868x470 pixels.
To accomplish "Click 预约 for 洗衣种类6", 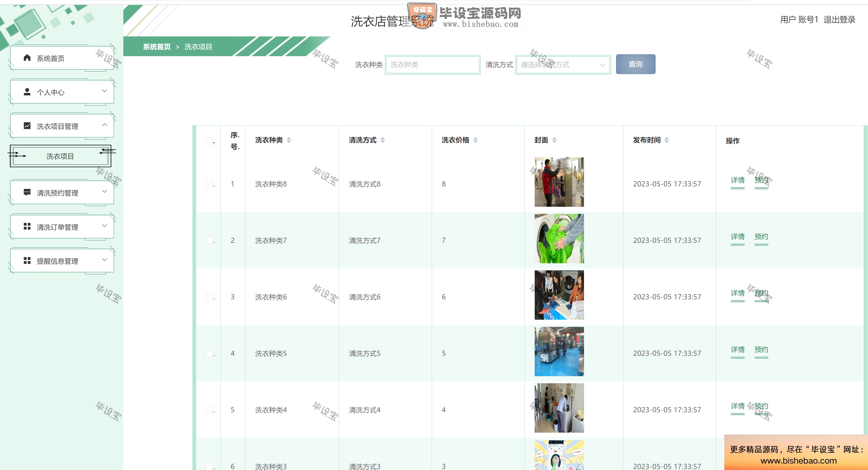I will (761, 293).
